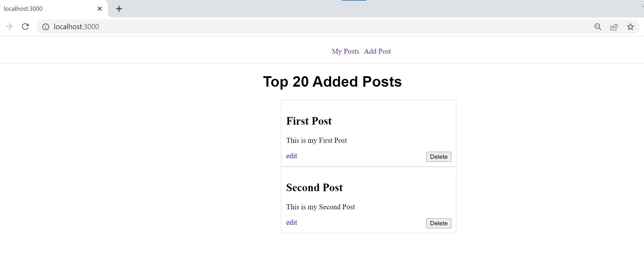Click the browser forward arrow
644x263 pixels.
pos(9,27)
